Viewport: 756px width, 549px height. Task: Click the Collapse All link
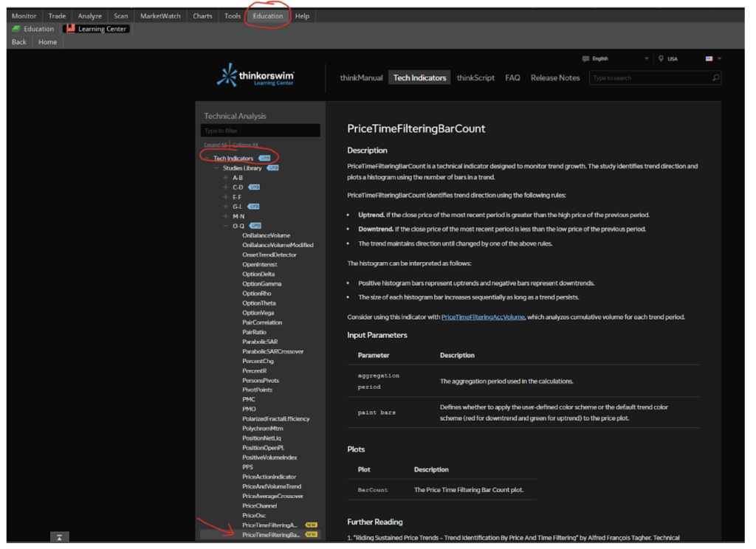(245, 145)
